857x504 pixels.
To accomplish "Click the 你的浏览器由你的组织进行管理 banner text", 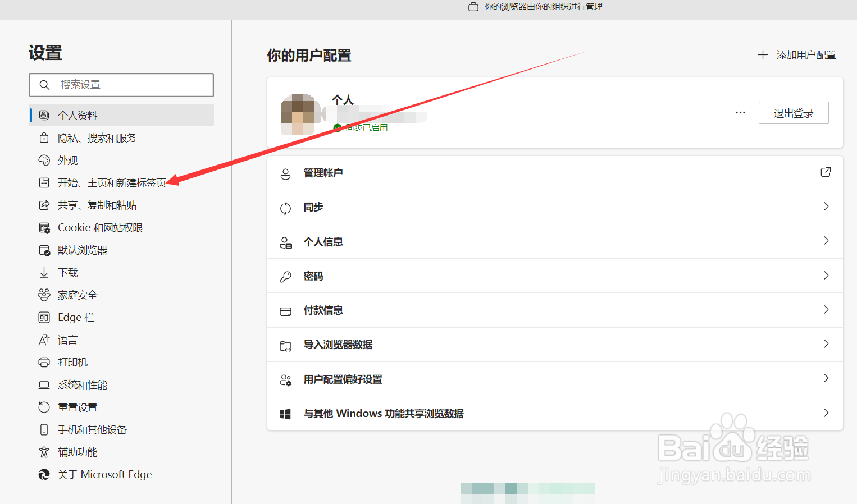I will pyautogui.click(x=544, y=7).
